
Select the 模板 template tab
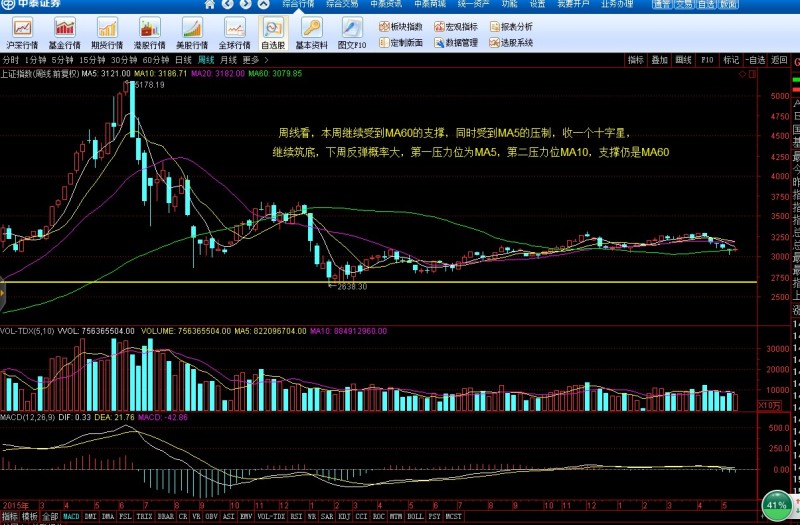(x=30, y=516)
